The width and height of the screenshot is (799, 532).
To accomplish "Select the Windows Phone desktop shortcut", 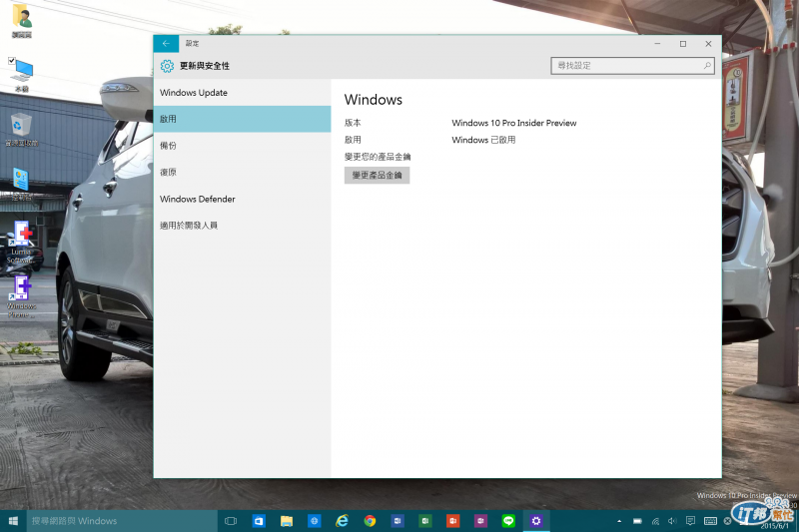I will (x=21, y=296).
